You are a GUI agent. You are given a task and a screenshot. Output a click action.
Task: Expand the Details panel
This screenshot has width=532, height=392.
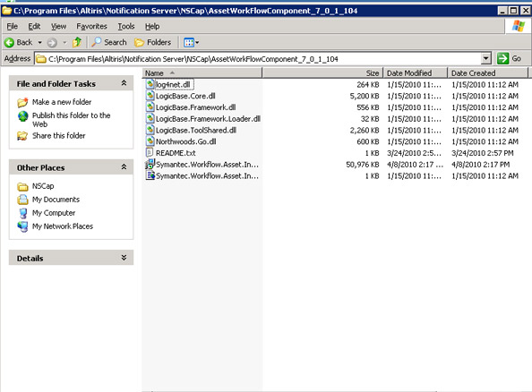click(124, 258)
